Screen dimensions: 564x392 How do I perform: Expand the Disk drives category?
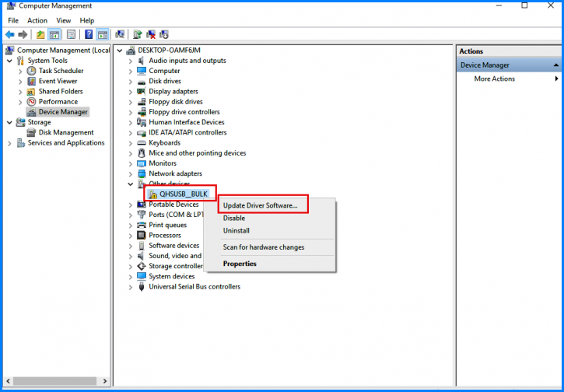131,82
